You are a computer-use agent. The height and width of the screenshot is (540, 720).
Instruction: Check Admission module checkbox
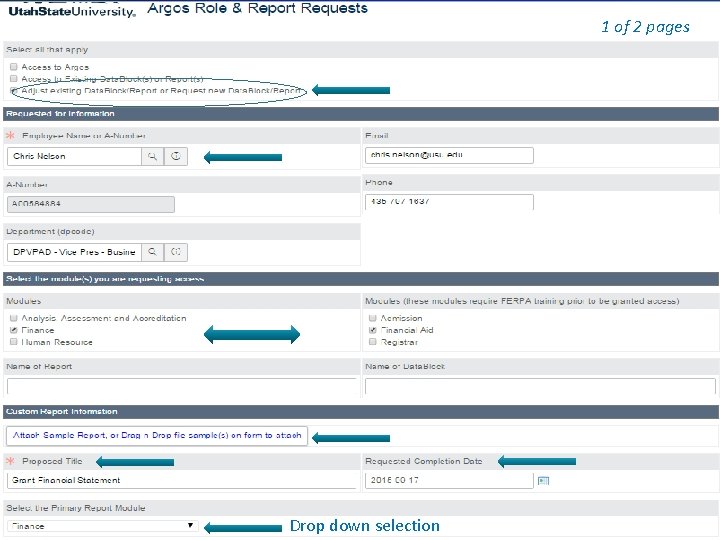click(373, 318)
